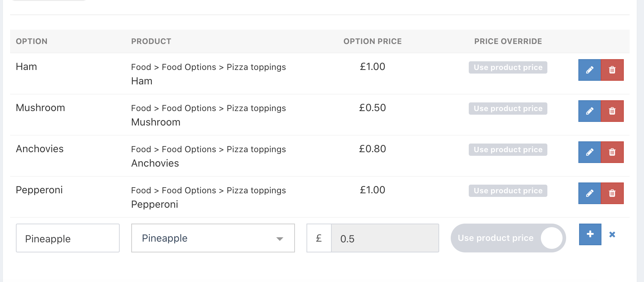Cancel the new option row

click(x=612, y=234)
